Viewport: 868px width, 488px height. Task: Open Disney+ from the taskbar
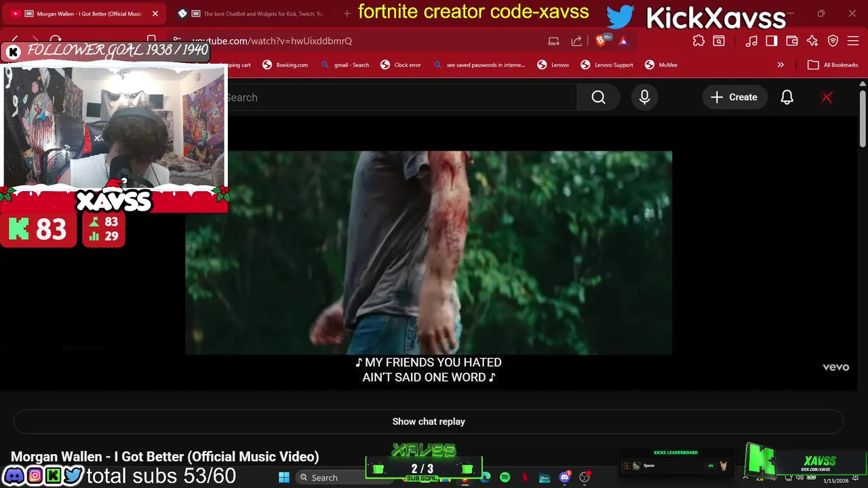tap(545, 478)
